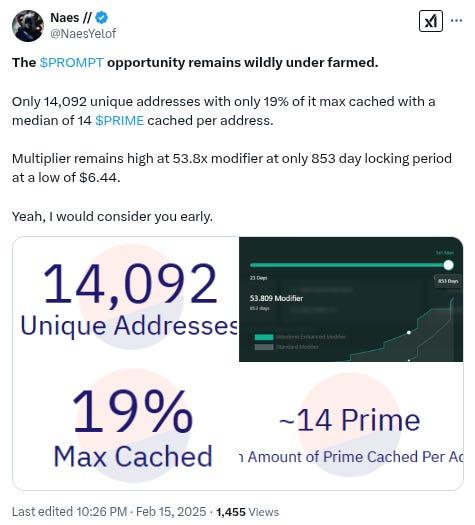475x525 pixels.
Task: Open the 19% Max Cached image
Action: coord(126,426)
